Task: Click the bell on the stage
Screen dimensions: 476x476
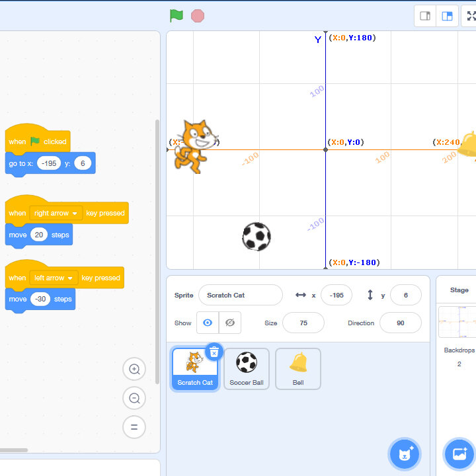Action: tap(467, 144)
